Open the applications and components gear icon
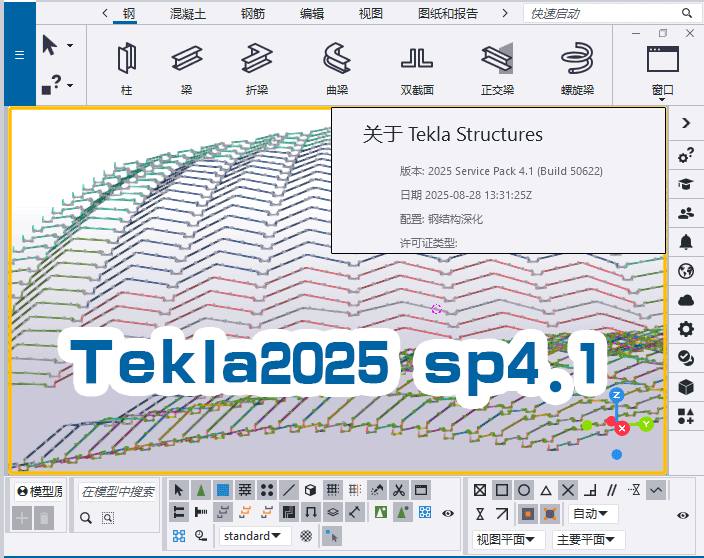Image resolution: width=704 pixels, height=558 pixels. pyautogui.click(x=686, y=155)
